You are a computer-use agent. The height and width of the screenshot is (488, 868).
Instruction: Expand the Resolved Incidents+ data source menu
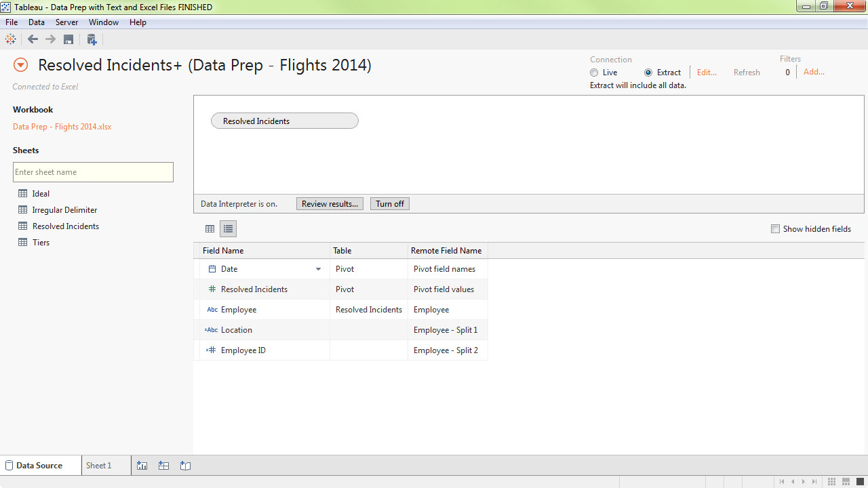(20, 64)
